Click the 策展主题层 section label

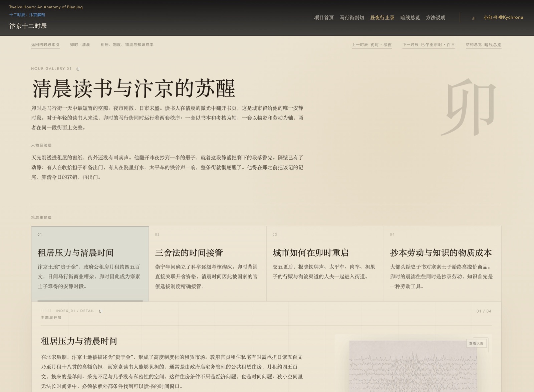41,217
